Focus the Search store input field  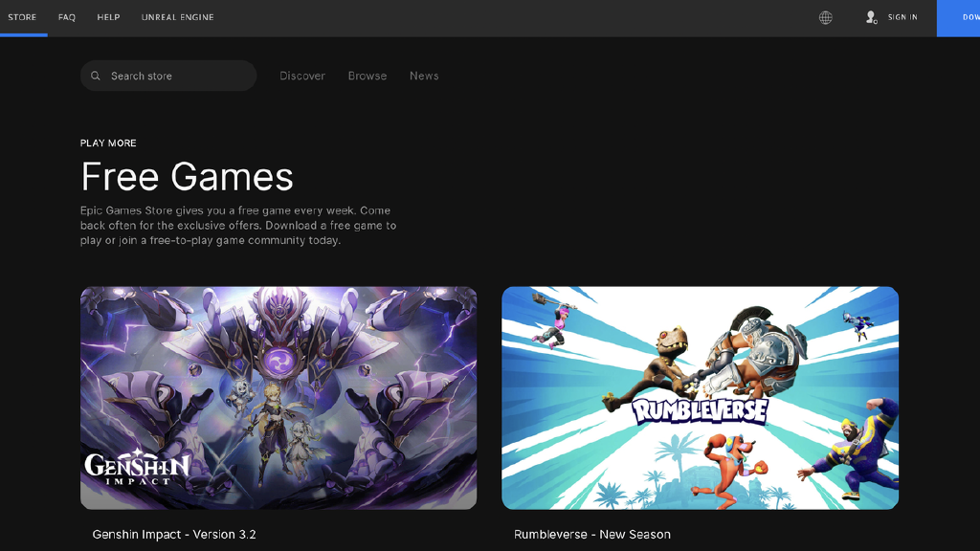coord(168,76)
